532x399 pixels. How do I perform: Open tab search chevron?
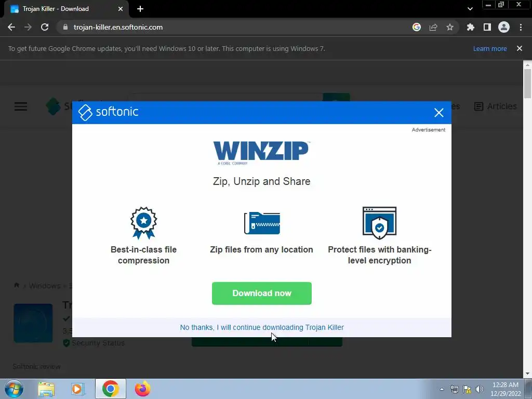click(470, 9)
